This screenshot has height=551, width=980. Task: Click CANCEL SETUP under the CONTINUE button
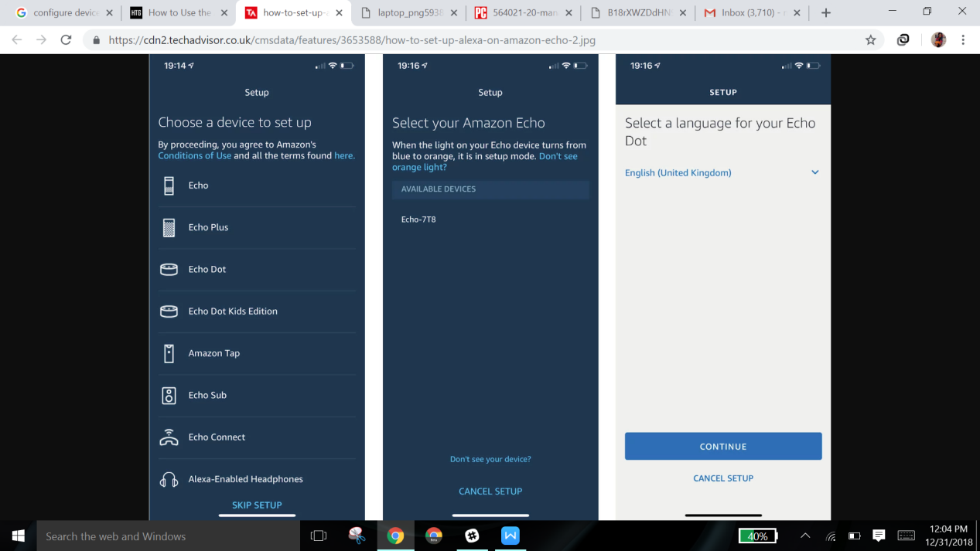723,478
